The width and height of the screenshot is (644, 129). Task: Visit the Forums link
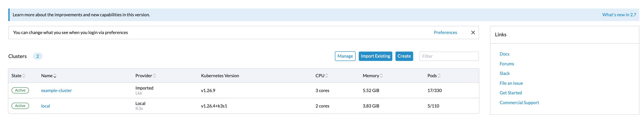point(506,64)
